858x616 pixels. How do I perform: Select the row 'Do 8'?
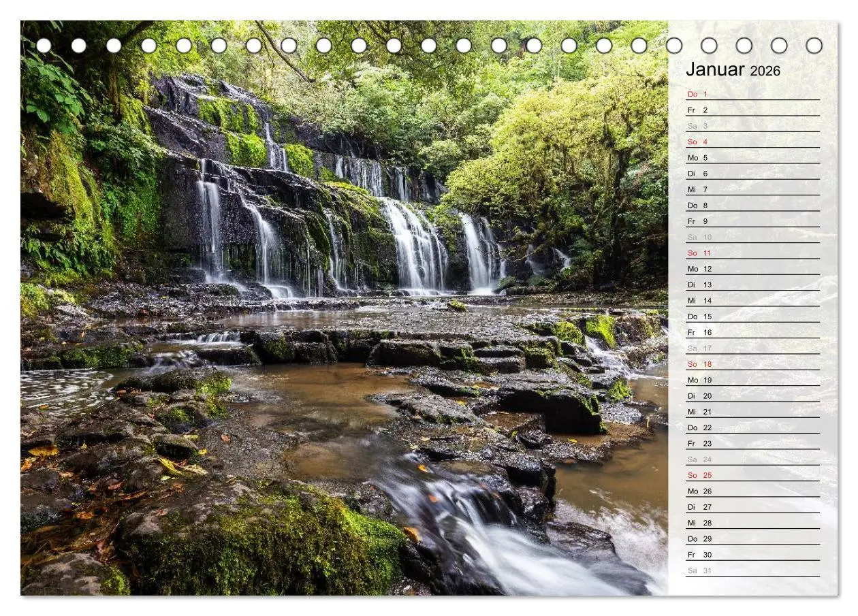(752, 205)
